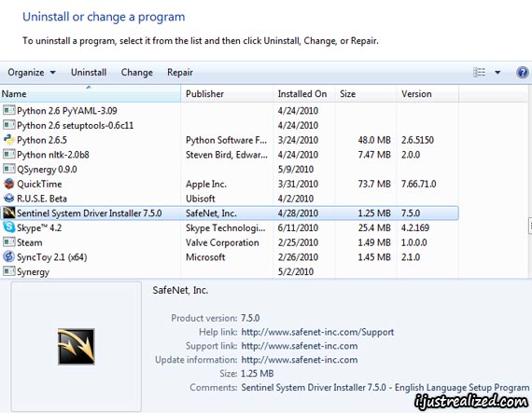Screen dimensions: 532x413
Task: Open the Update information URL
Action: coord(300,360)
